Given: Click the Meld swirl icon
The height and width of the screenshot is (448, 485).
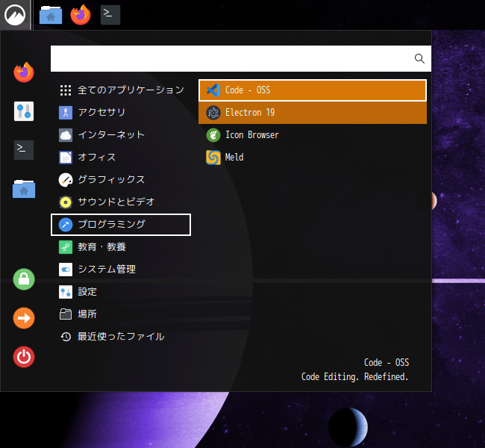Looking at the screenshot, I should click(x=213, y=158).
